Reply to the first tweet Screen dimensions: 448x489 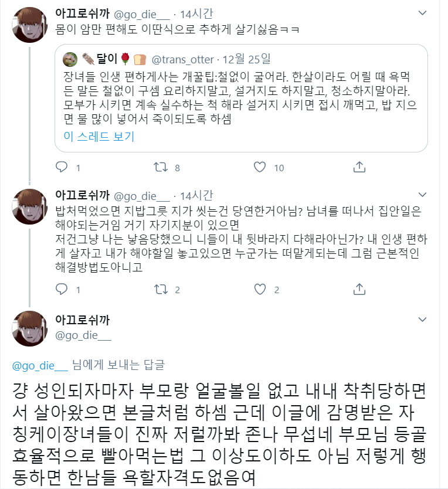click(x=62, y=168)
